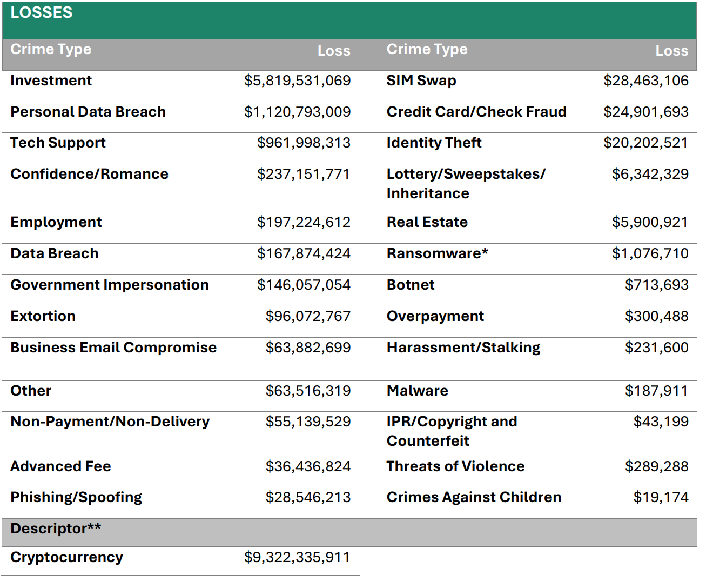Select the right Crime Type column header
Screen dimensions: 713x588
[x=427, y=49]
